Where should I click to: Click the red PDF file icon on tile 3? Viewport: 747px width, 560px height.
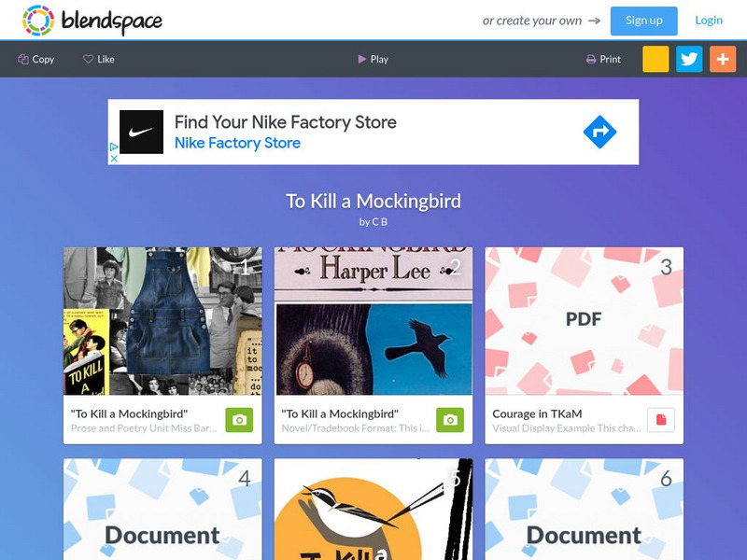click(x=661, y=420)
